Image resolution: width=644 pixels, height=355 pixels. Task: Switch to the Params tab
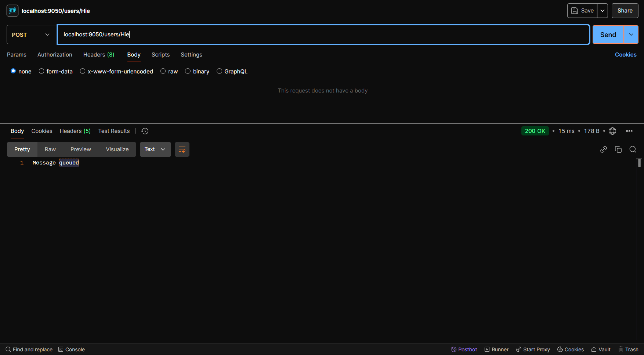[x=17, y=55]
